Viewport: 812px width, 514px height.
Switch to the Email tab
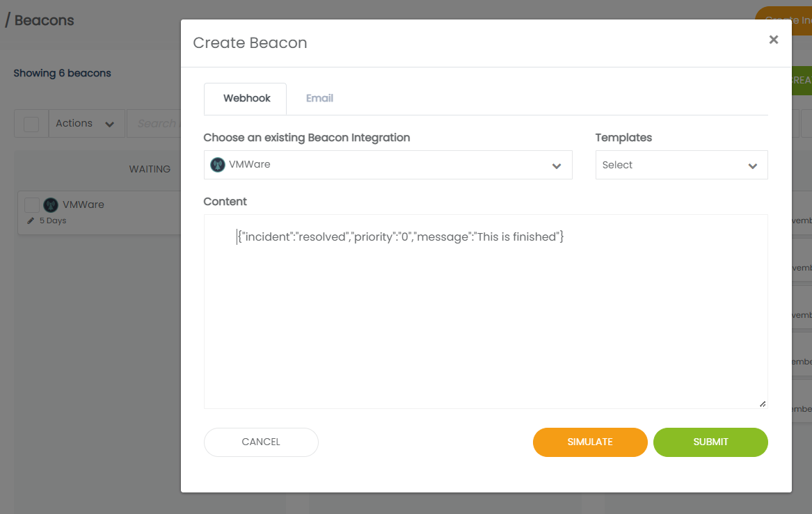319,98
